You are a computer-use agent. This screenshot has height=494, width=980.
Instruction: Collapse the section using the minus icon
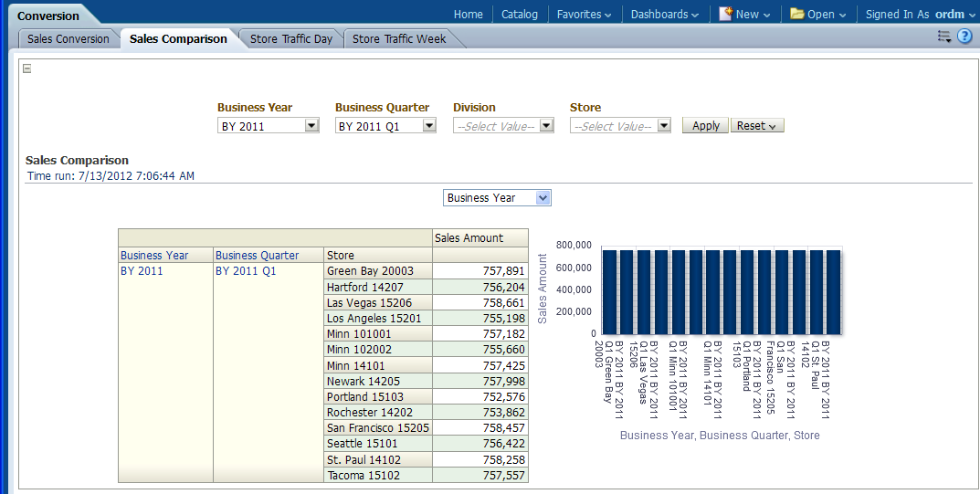click(26, 68)
